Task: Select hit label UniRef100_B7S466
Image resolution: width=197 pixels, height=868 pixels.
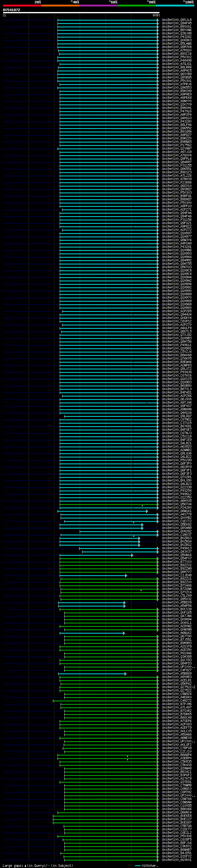Action: [176, 586]
